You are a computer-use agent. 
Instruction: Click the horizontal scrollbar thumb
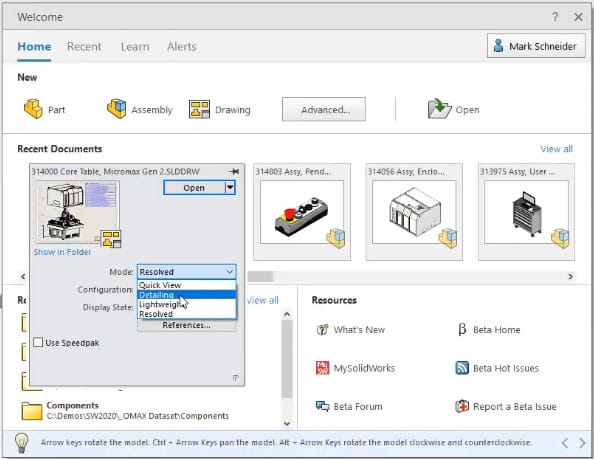[260, 277]
